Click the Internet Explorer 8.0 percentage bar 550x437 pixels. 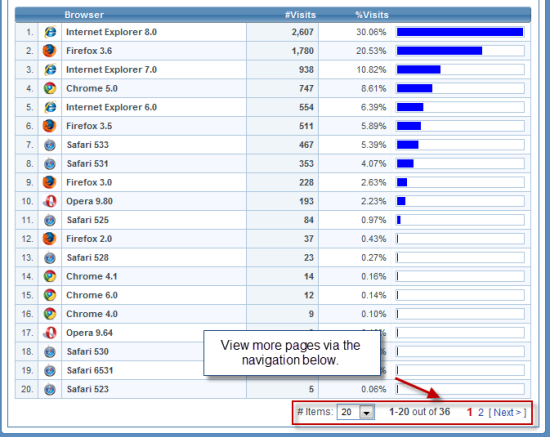click(x=460, y=32)
